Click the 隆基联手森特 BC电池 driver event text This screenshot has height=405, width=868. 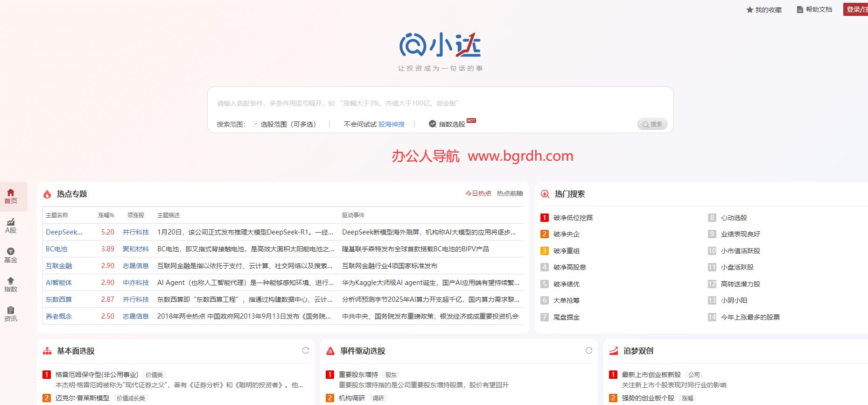(415, 249)
